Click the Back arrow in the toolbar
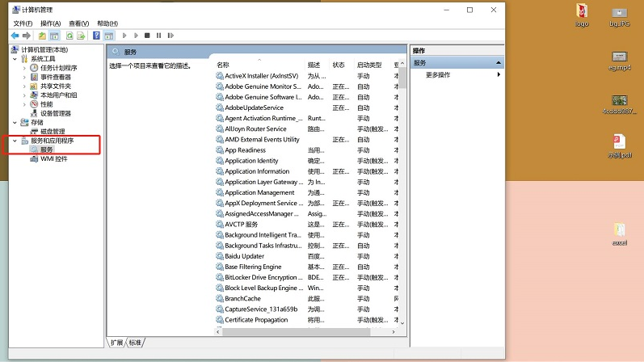The image size is (644, 362). click(x=15, y=36)
